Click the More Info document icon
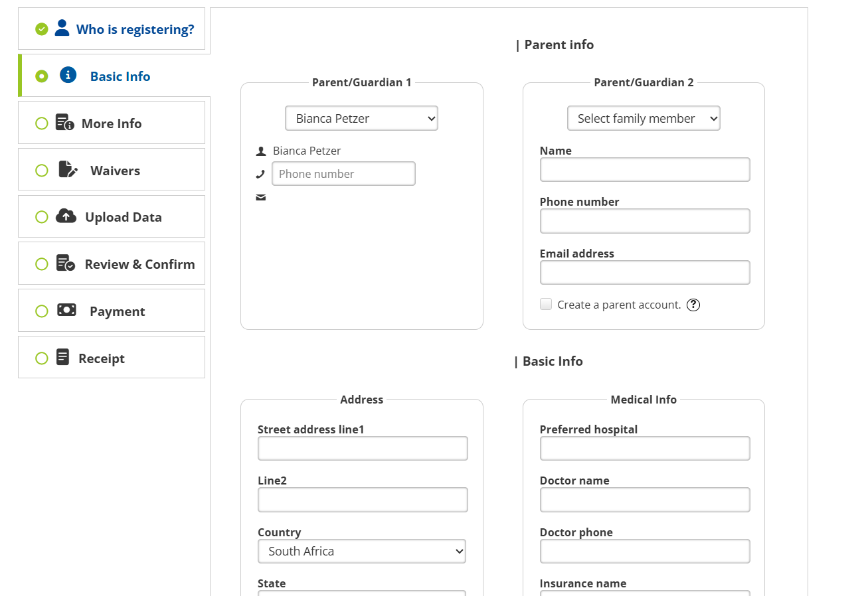This screenshot has height=596, width=868. pyautogui.click(x=64, y=123)
